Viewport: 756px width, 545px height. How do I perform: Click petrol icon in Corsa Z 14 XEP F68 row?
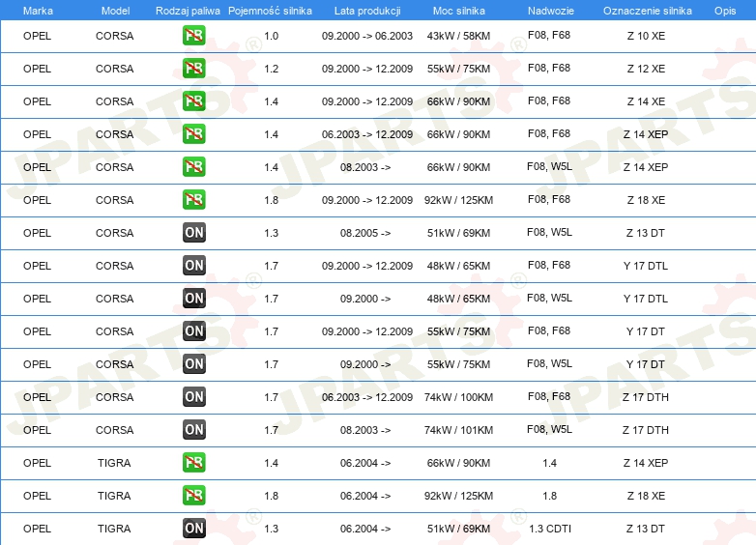[193, 134]
